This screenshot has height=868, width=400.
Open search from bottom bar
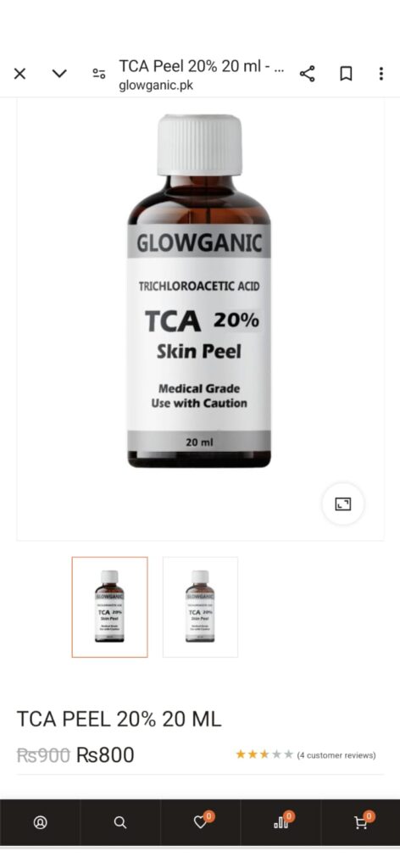tap(120, 822)
